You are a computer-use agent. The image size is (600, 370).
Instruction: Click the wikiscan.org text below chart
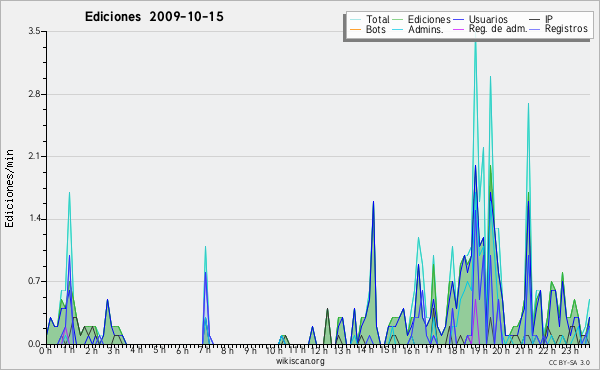(300, 361)
